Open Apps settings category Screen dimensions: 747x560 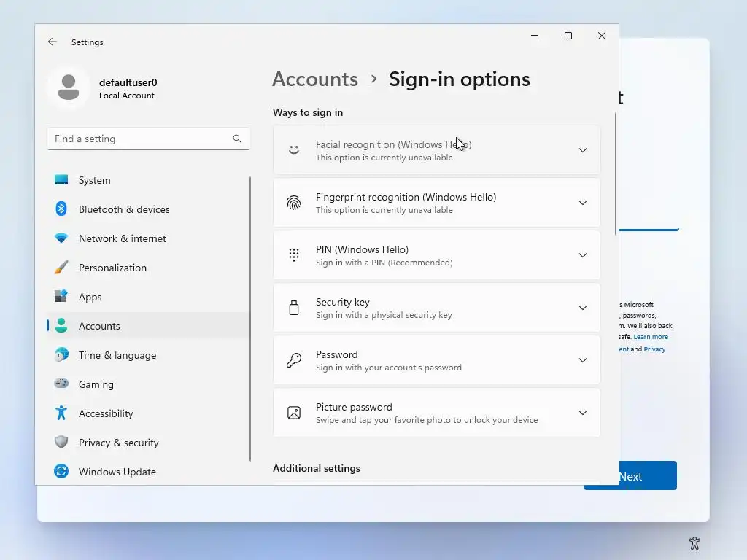pos(148,297)
